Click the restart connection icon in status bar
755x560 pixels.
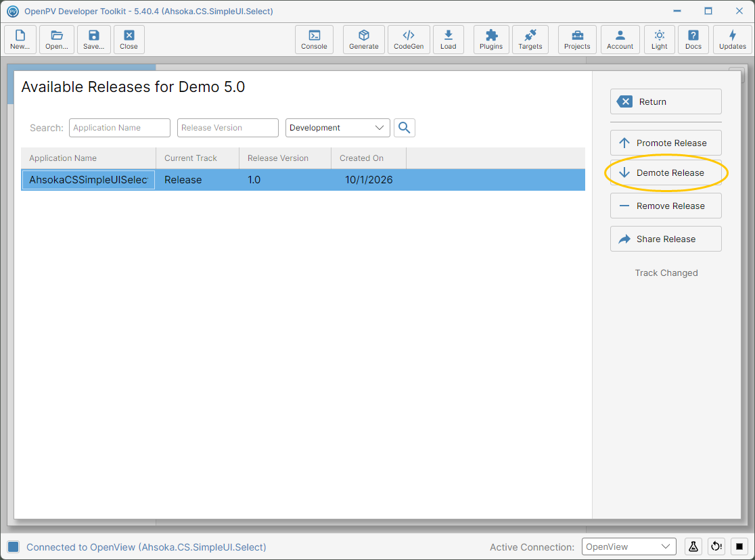[x=716, y=546]
